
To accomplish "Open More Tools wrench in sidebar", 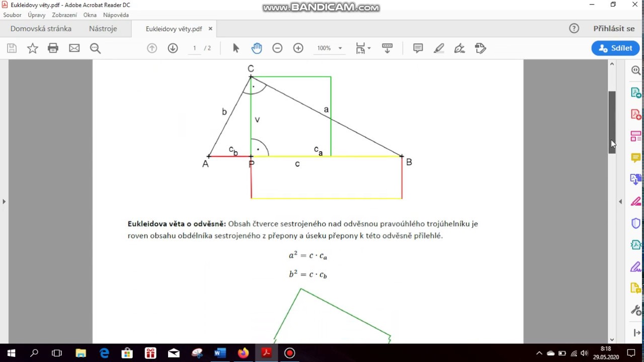I will point(636,310).
